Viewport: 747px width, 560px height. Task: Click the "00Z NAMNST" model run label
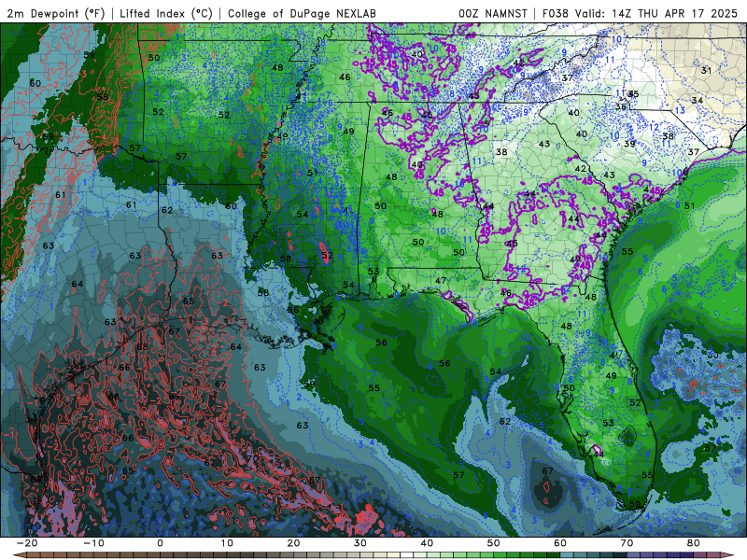493,13
